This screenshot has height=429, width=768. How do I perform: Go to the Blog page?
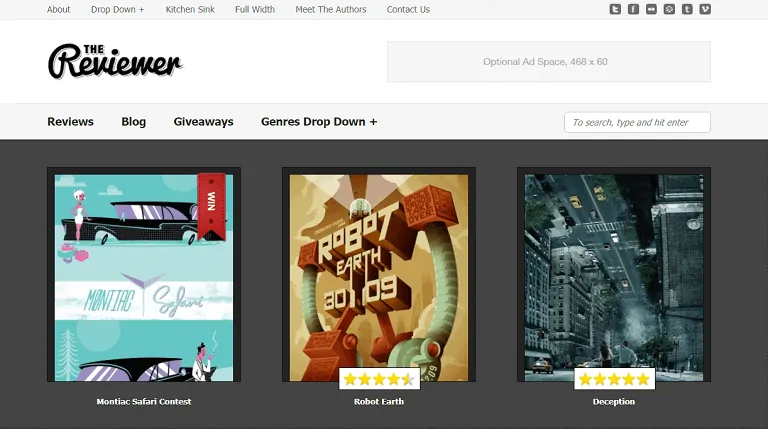(133, 122)
